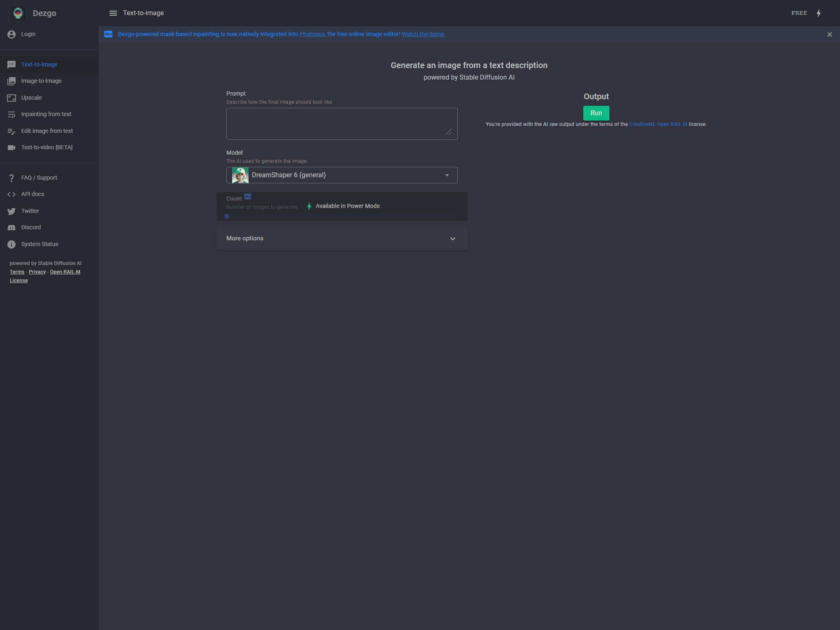Click the Power Mode lightning bolt in header

(819, 13)
